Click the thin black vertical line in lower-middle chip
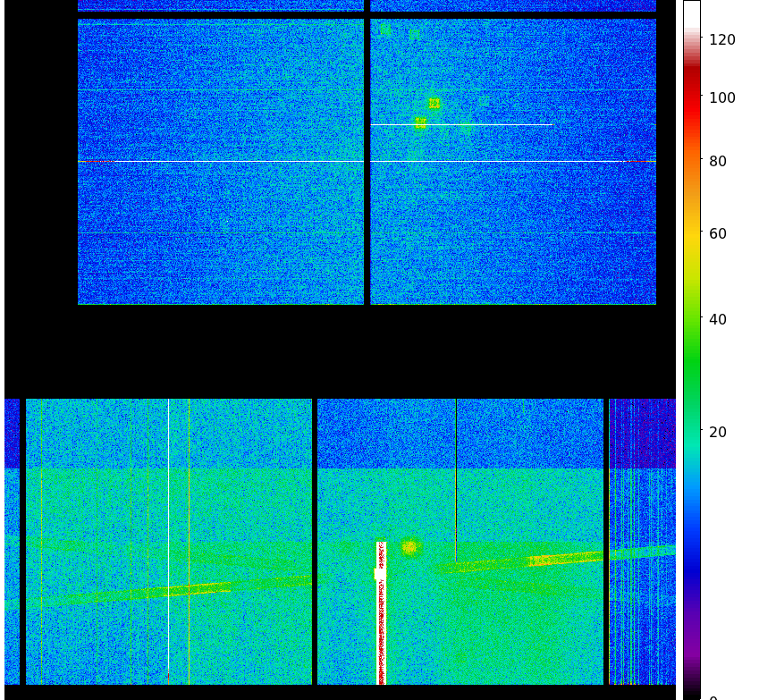Viewport: 776px width, 700px height. pos(456,483)
